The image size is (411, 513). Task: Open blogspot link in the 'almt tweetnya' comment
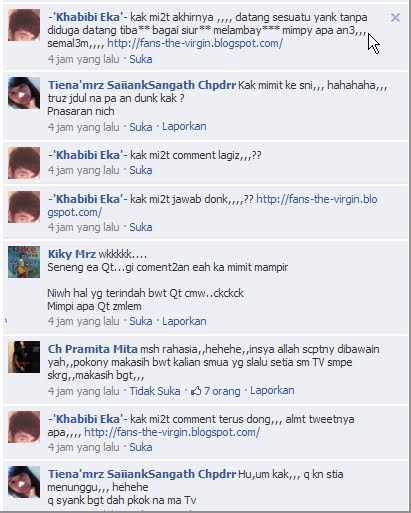pyautogui.click(x=172, y=432)
